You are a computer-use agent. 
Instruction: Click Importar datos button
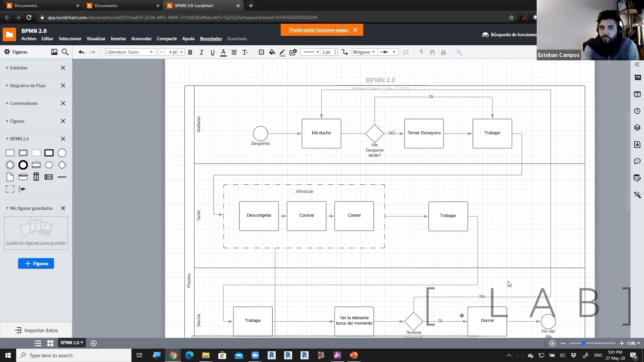click(x=36, y=330)
